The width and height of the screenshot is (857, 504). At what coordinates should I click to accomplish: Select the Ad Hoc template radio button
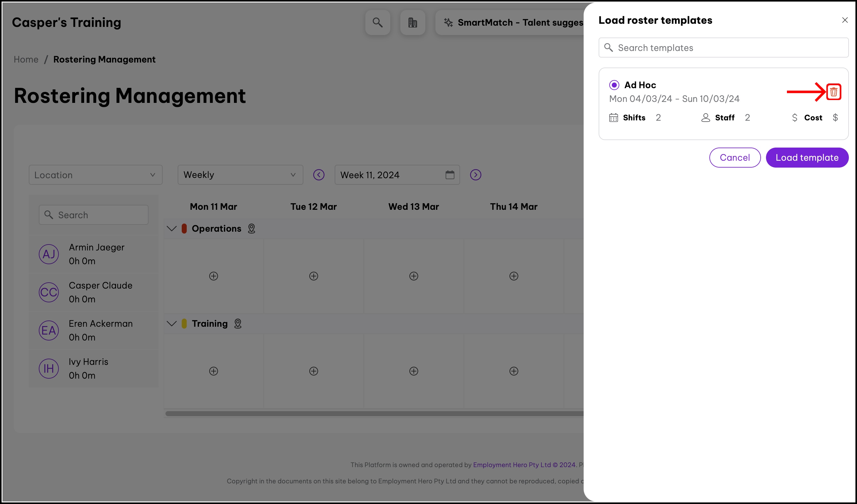pos(614,85)
